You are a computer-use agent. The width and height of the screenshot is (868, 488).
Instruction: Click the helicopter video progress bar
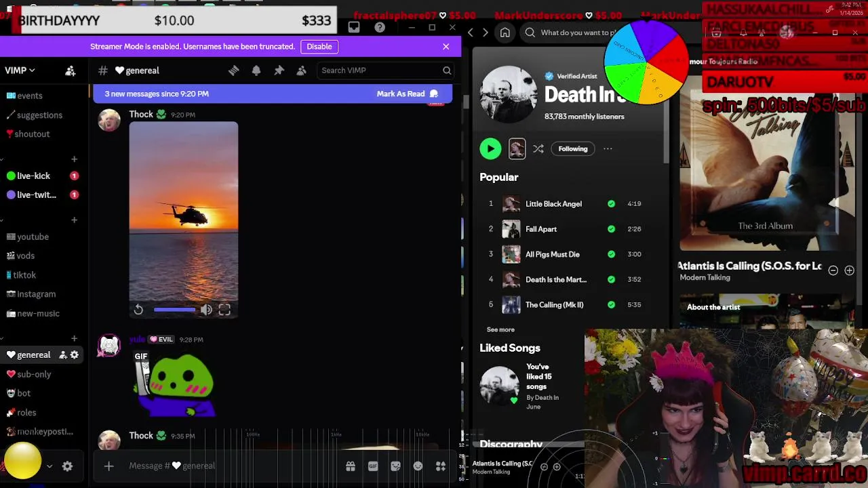click(x=174, y=310)
